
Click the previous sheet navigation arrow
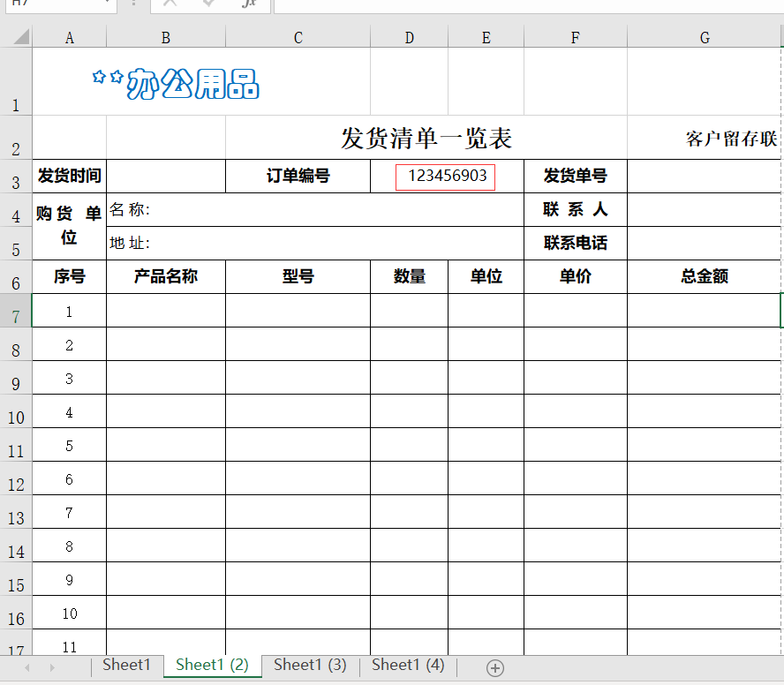pyautogui.click(x=27, y=668)
